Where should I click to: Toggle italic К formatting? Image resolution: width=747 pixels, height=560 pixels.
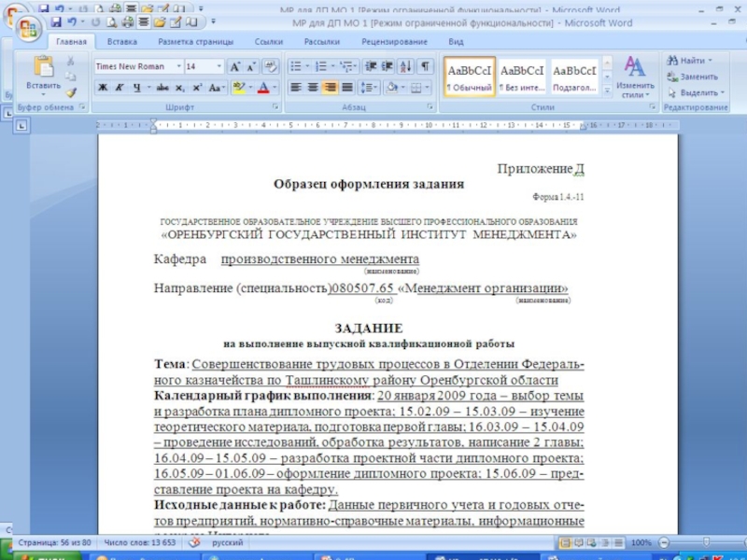click(120, 88)
